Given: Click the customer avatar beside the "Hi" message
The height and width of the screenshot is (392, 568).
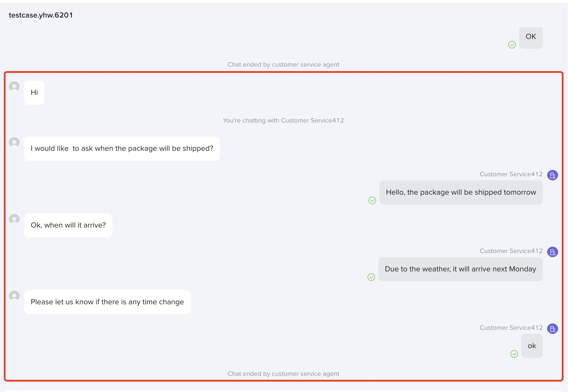Looking at the screenshot, I should tap(14, 86).
